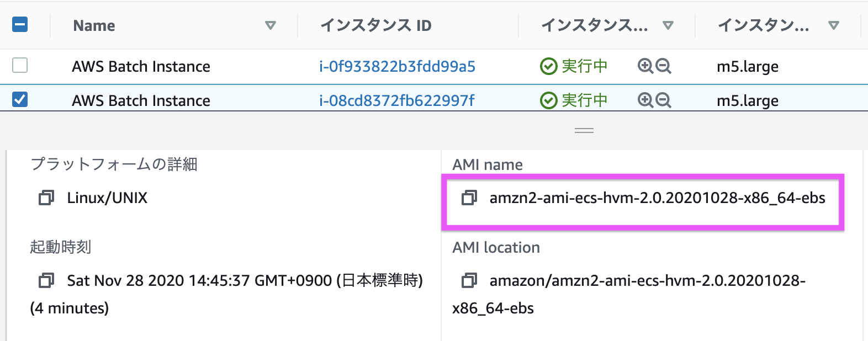Open instance i-08cd8372fb622997f details link
The height and width of the screenshot is (341, 868).
397,100
